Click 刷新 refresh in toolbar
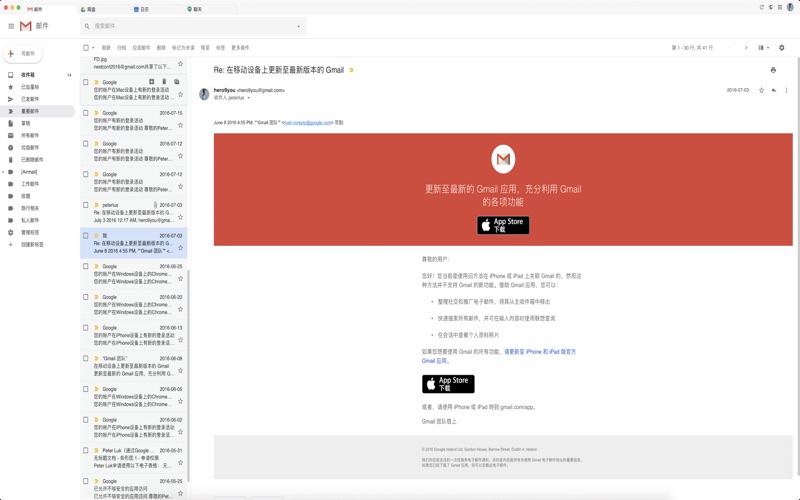Image resolution: width=800 pixels, height=500 pixels. [x=106, y=48]
